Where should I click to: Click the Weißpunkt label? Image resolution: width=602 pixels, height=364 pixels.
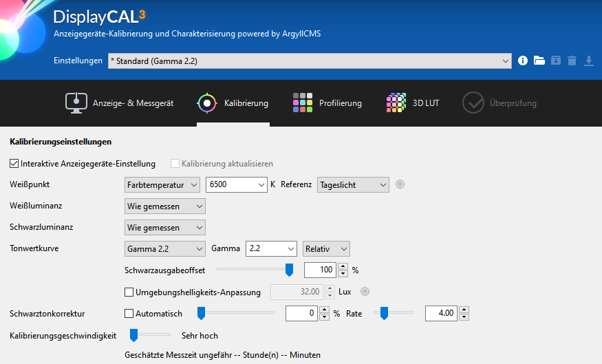point(30,184)
